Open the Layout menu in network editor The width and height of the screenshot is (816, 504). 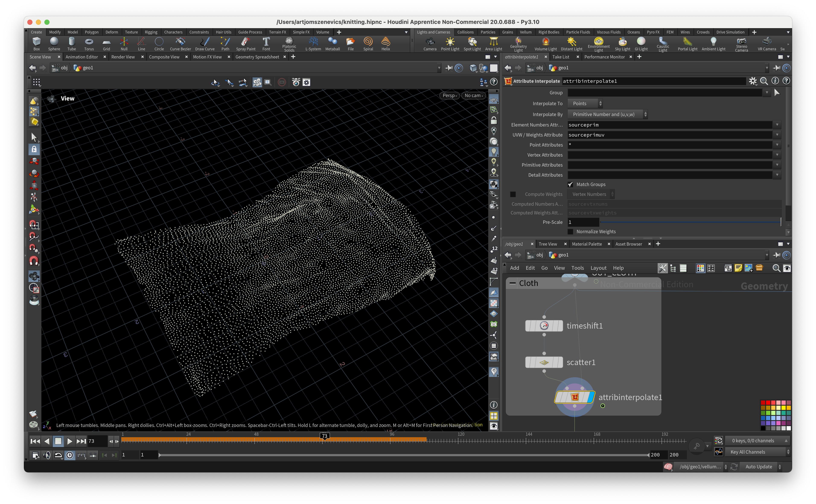click(598, 268)
